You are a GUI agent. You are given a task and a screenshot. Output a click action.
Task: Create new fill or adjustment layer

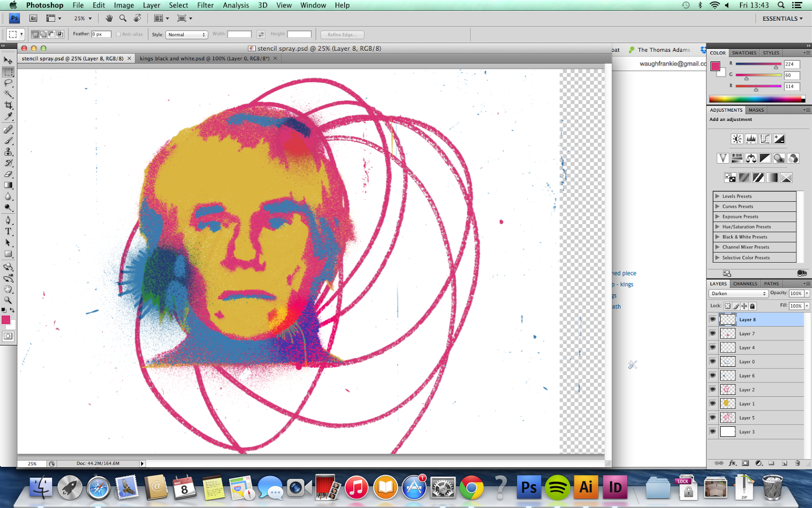(759, 463)
